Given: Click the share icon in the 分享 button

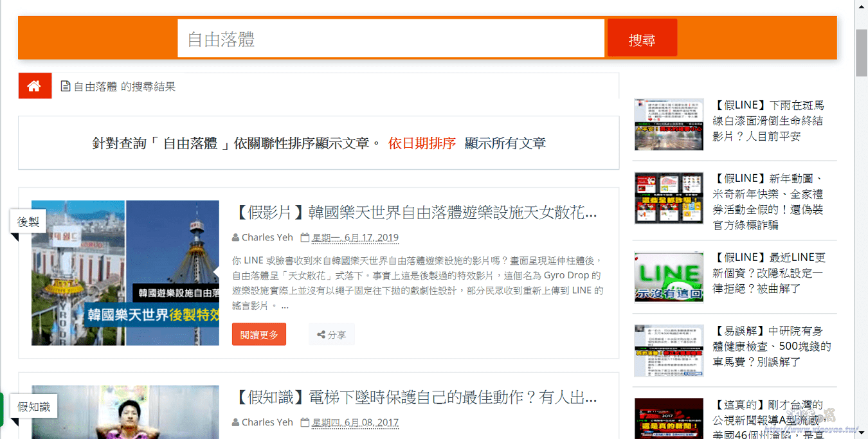Looking at the screenshot, I should click(321, 335).
